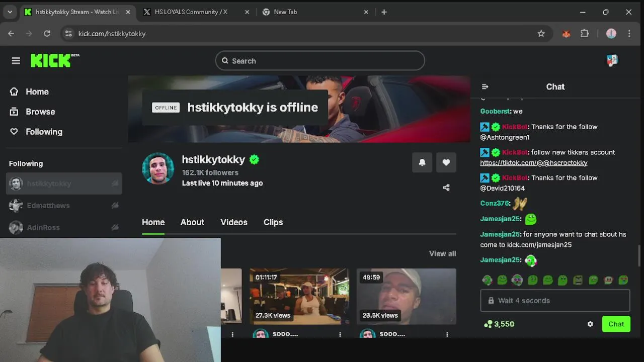The width and height of the screenshot is (644, 362).
Task: Click the chat message input box
Action: pos(555,301)
